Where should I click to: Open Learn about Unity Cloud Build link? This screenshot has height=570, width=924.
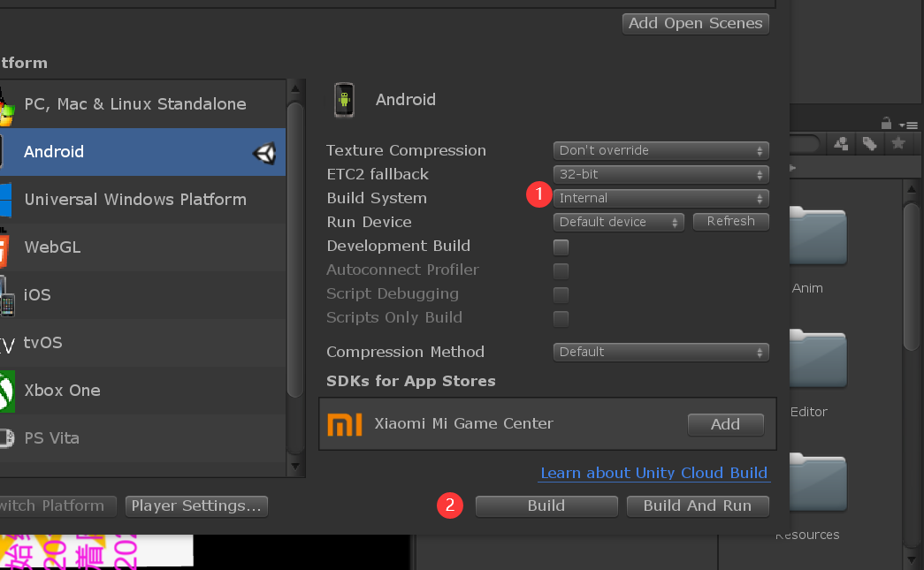(654, 473)
